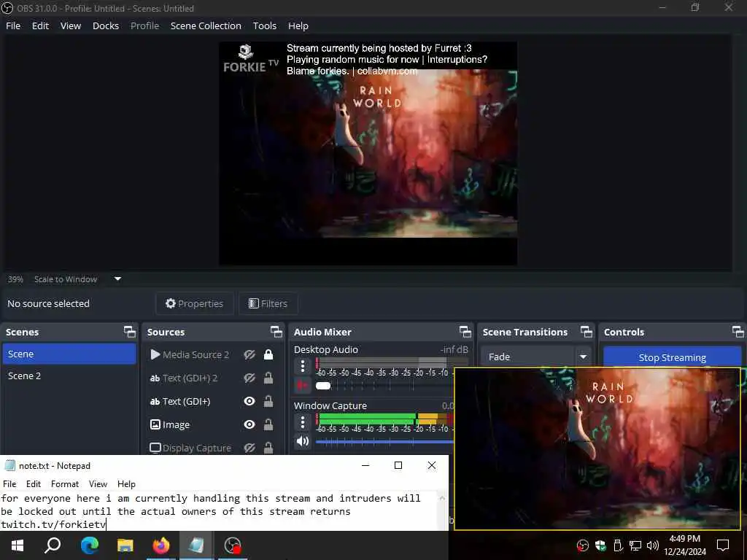This screenshot has width=747, height=560.
Task: Select the Scene entry in Scenes
Action: click(x=69, y=354)
